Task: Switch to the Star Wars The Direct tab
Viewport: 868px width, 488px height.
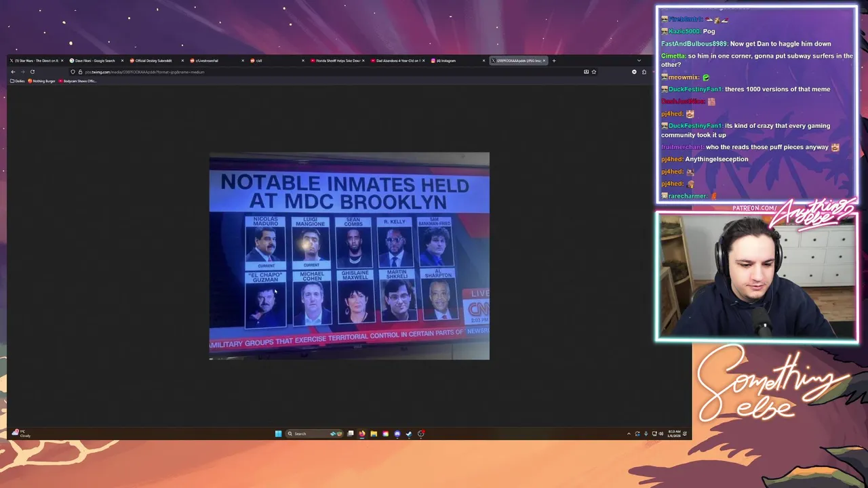Action: [x=35, y=61]
